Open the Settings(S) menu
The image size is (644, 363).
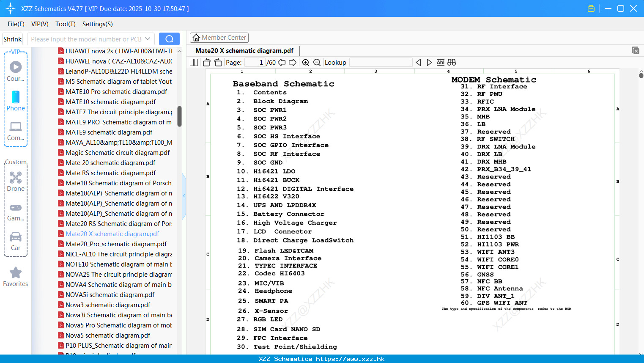[98, 24]
